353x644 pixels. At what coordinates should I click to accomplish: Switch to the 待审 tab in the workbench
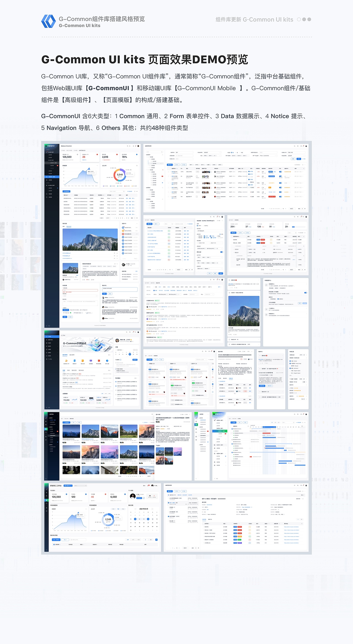[x=64, y=370]
